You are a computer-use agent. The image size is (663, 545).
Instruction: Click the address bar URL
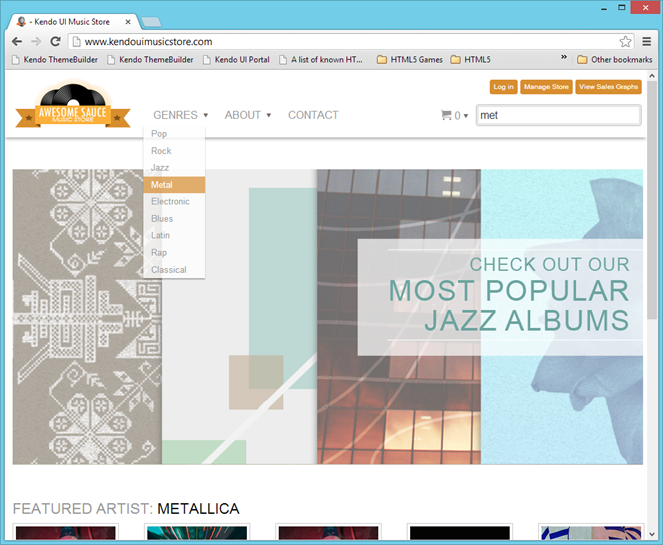point(148,41)
